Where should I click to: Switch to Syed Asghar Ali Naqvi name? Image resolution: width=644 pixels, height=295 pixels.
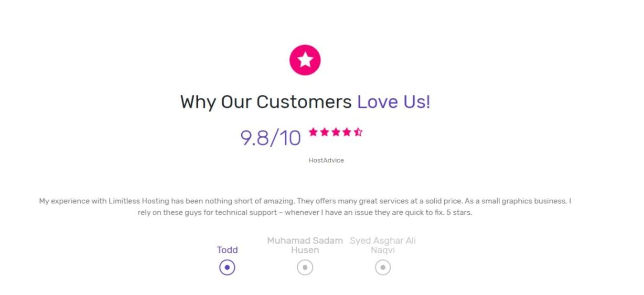[383, 245]
